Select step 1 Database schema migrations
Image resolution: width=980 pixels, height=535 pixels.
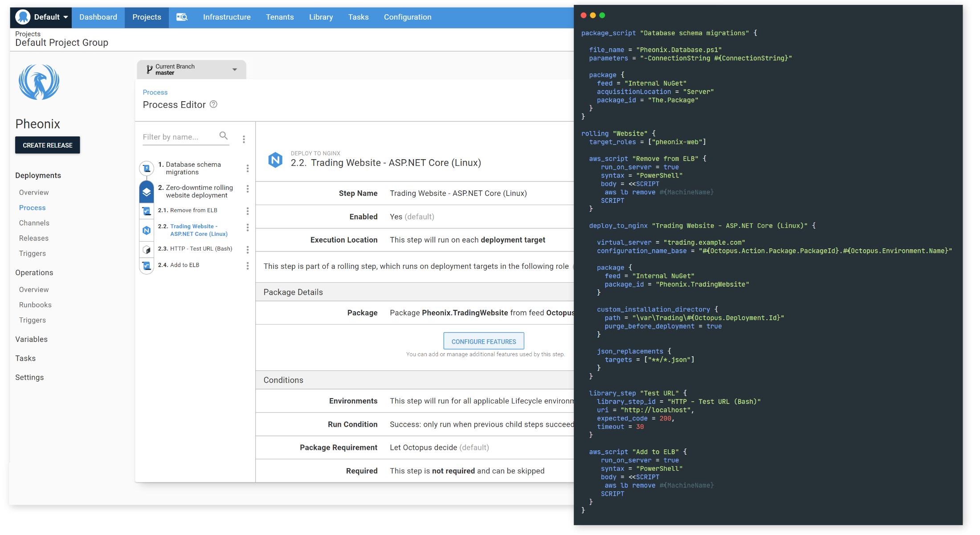click(x=193, y=168)
